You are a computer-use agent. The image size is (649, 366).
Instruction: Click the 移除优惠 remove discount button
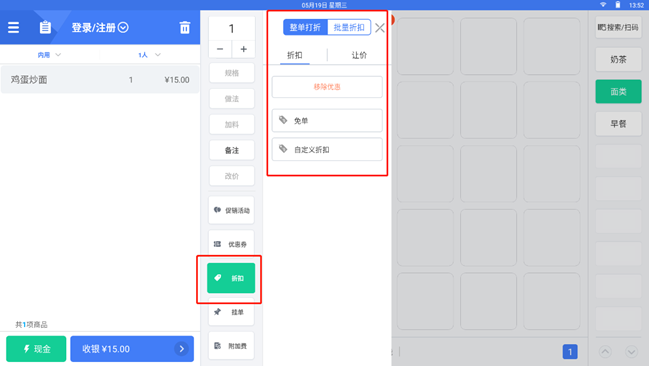[x=327, y=87]
